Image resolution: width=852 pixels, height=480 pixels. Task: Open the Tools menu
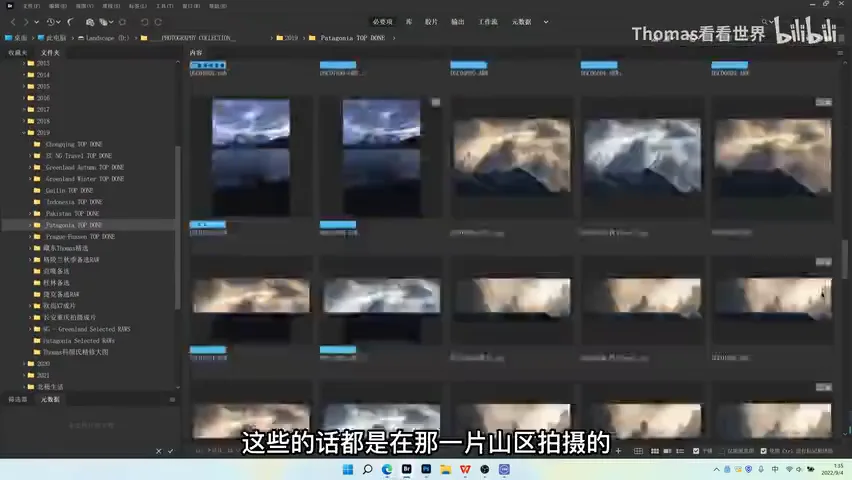pos(164,6)
